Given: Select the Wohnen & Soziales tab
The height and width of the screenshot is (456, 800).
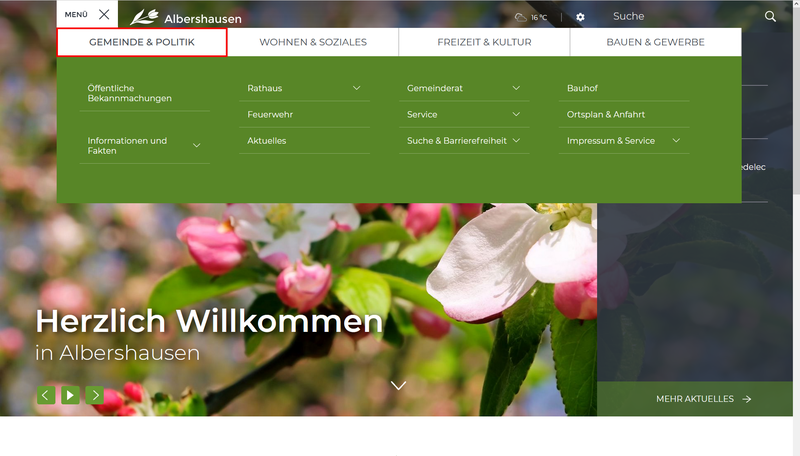Looking at the screenshot, I should (313, 43).
